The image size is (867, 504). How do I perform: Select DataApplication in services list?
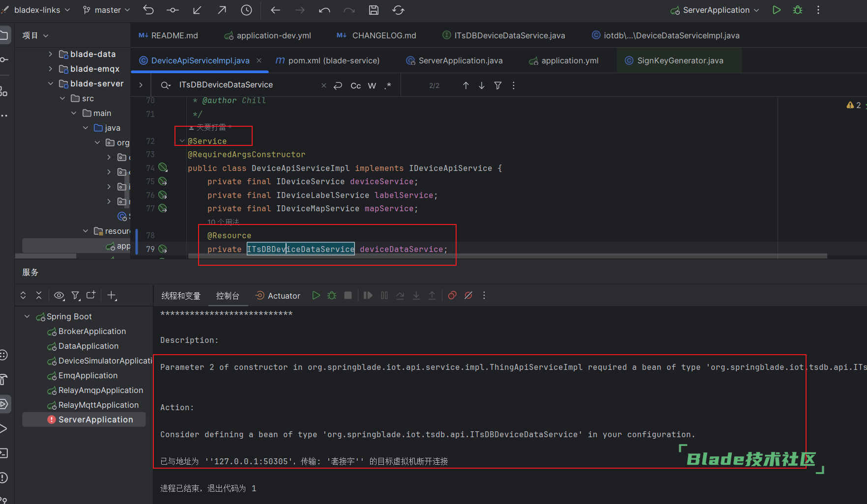(x=88, y=346)
